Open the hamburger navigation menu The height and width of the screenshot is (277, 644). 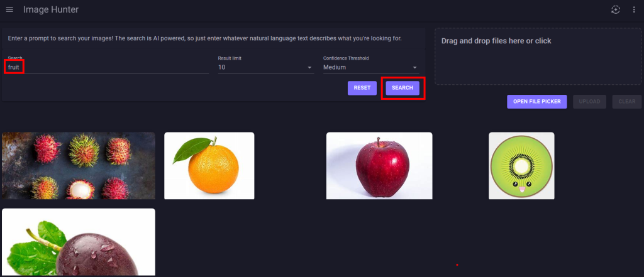(9, 9)
